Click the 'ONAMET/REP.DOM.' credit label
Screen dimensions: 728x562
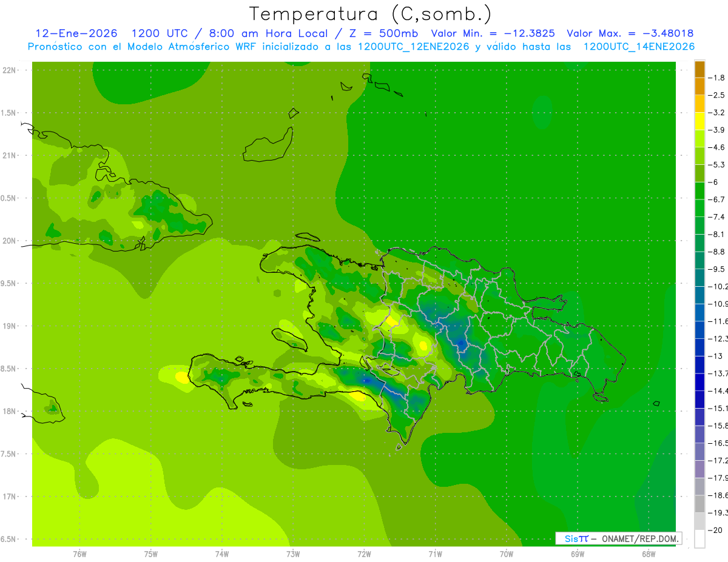pos(641,538)
